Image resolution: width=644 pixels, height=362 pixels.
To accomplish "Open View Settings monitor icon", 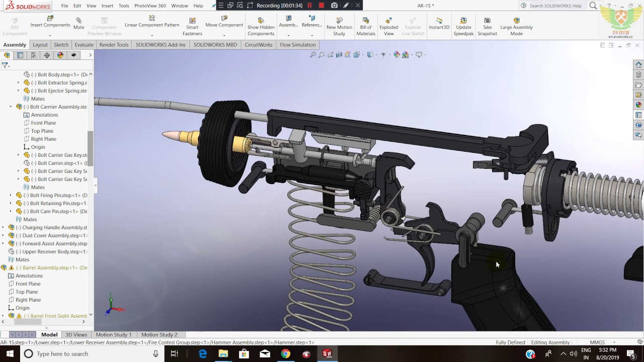I will (x=419, y=55).
